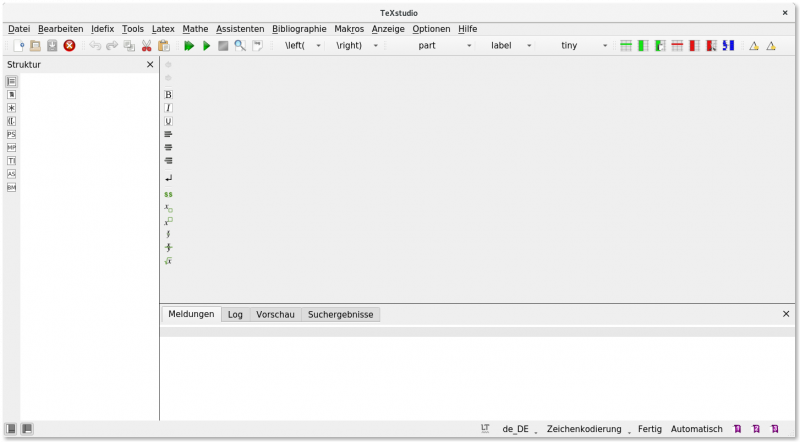800x442 pixels.
Task: Show the AS (Asymptote) commands panel
Action: coord(11,175)
